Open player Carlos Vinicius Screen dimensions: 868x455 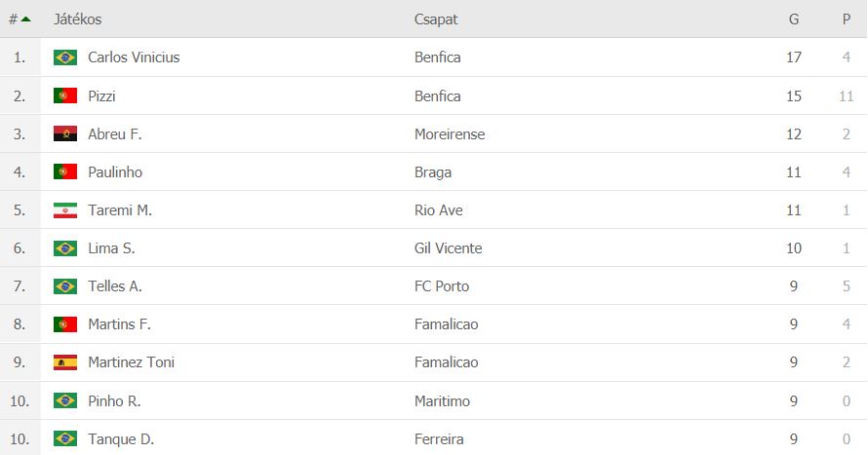tap(134, 57)
